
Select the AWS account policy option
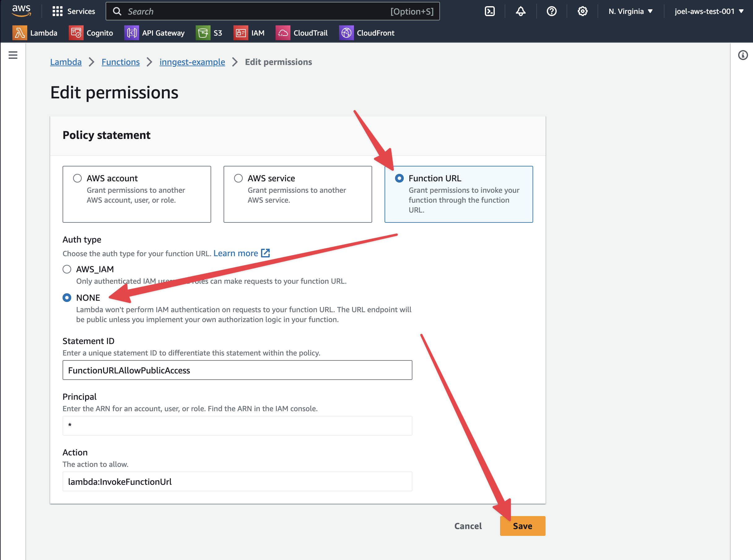click(x=77, y=178)
